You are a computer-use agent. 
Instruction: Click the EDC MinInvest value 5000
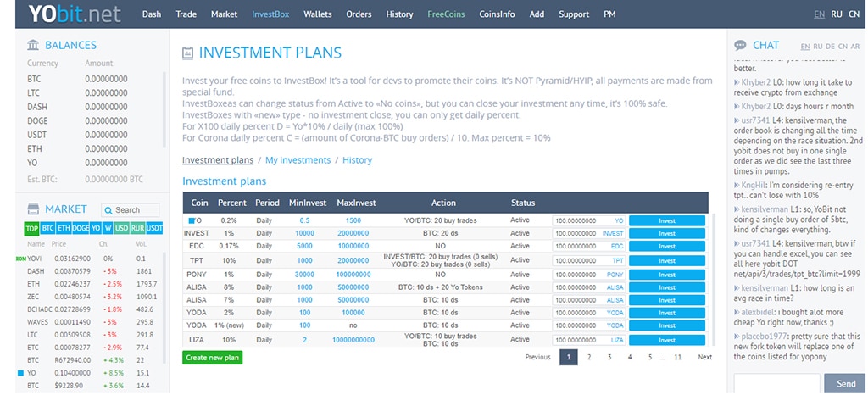click(x=304, y=246)
